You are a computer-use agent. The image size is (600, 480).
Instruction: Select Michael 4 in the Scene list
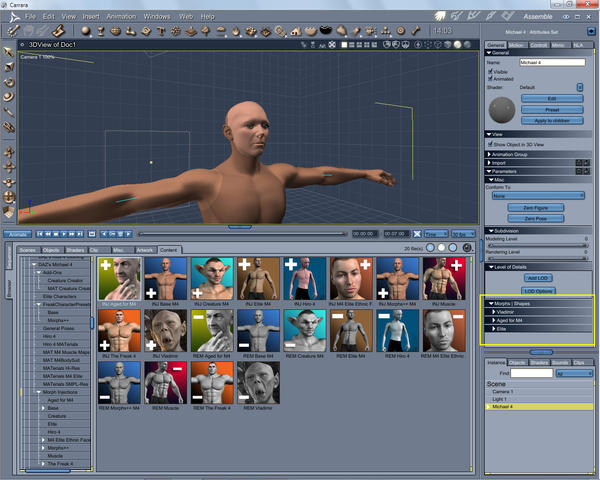click(x=540, y=407)
